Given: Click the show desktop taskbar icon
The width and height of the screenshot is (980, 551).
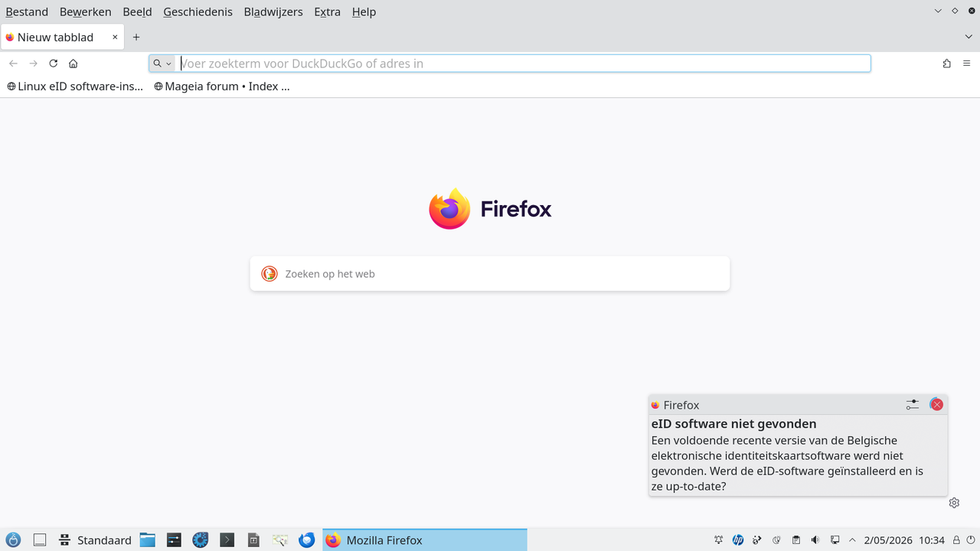Looking at the screenshot, I should (x=40, y=540).
